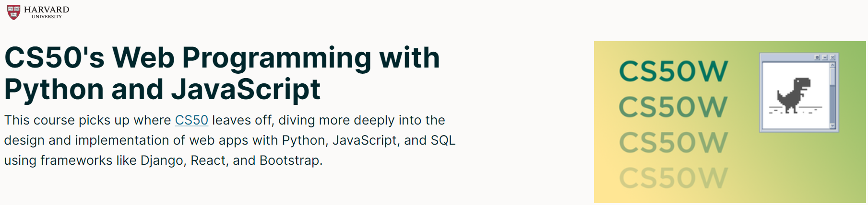Click the third faded CS50W text

pos(673,142)
